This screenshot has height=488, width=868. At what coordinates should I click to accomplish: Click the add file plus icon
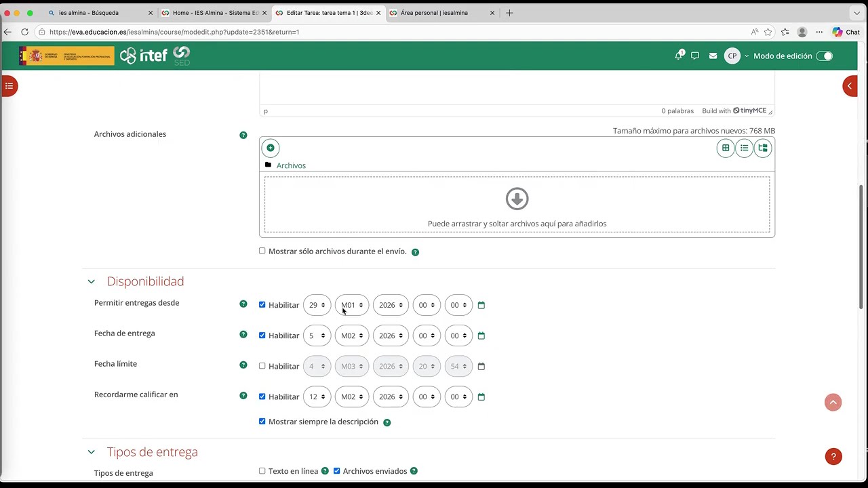point(271,148)
